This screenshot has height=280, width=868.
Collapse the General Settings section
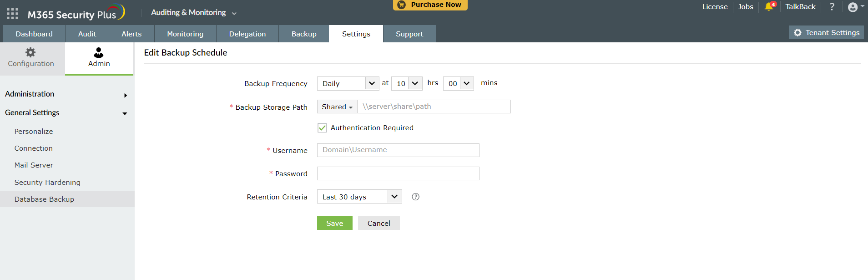click(66, 113)
